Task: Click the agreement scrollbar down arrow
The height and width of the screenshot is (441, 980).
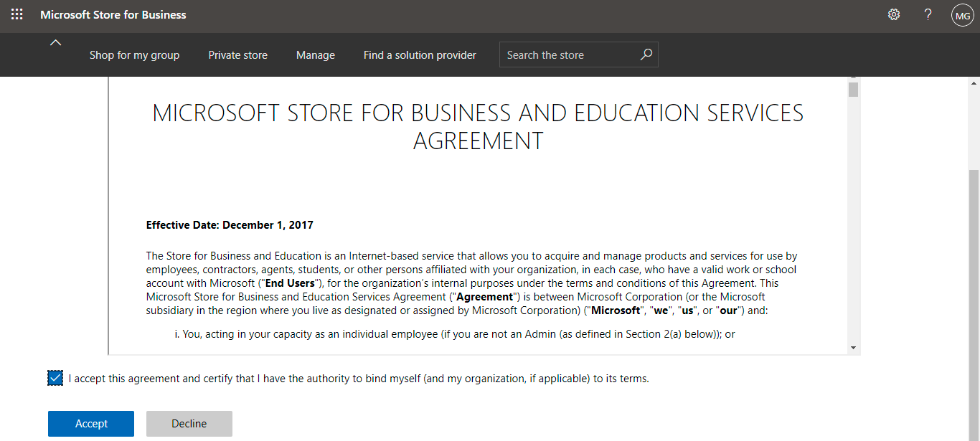Action: tap(853, 348)
